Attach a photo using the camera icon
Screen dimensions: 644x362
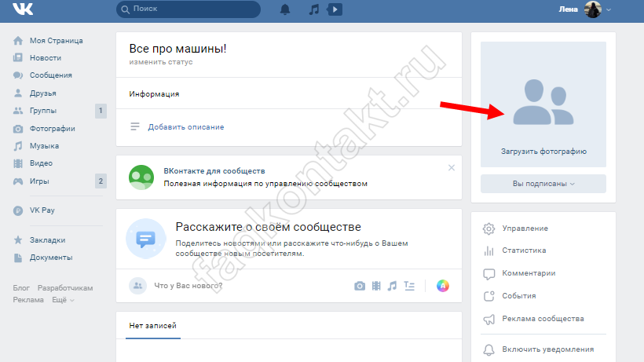[360, 286]
